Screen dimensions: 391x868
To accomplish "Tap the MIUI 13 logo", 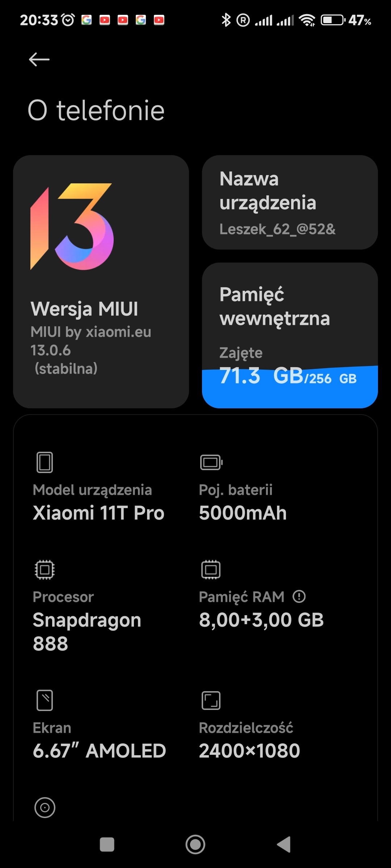I will tap(72, 227).
